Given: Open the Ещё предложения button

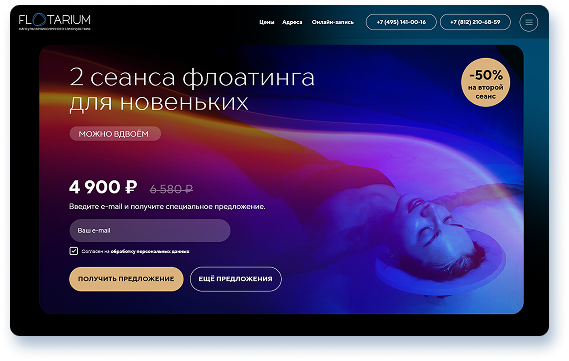Looking at the screenshot, I should click(236, 279).
